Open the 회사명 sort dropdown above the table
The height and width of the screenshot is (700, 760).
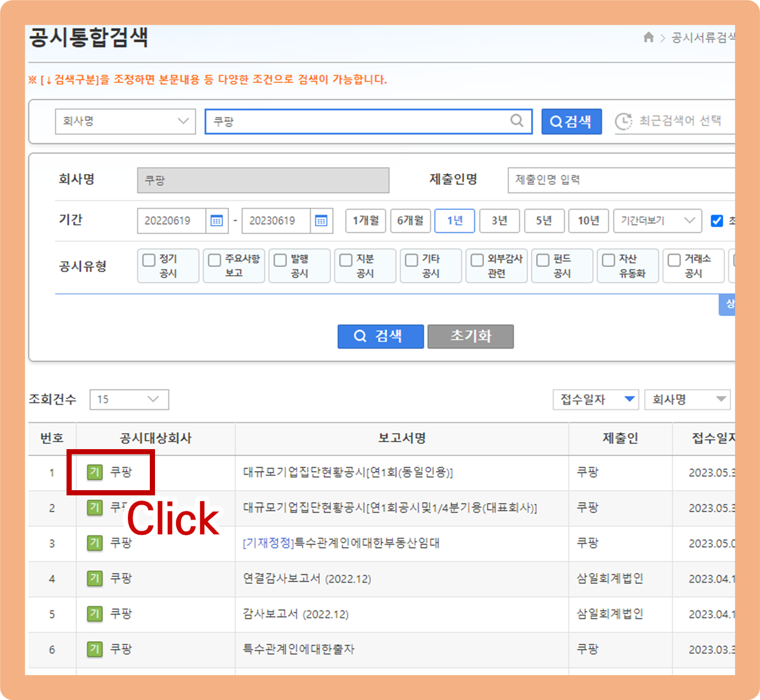(688, 399)
